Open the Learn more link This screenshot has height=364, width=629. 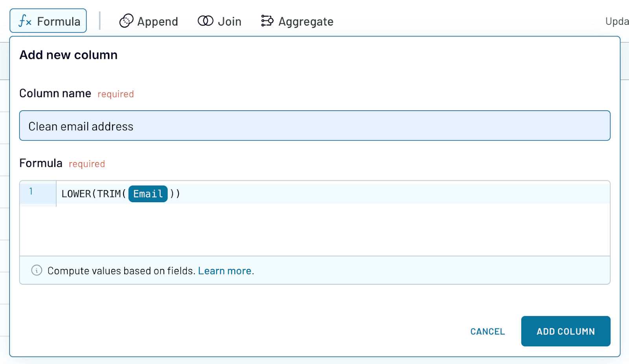[224, 271]
